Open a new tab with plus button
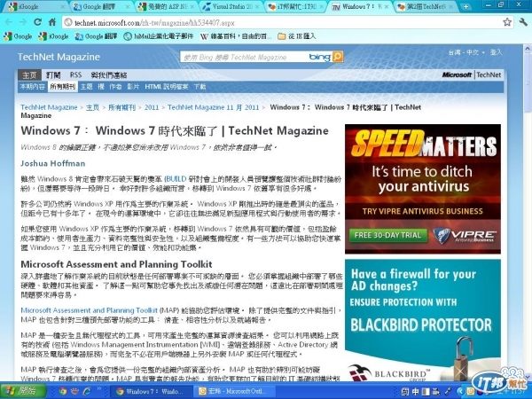This screenshot has width=532, height=399. (465, 6)
